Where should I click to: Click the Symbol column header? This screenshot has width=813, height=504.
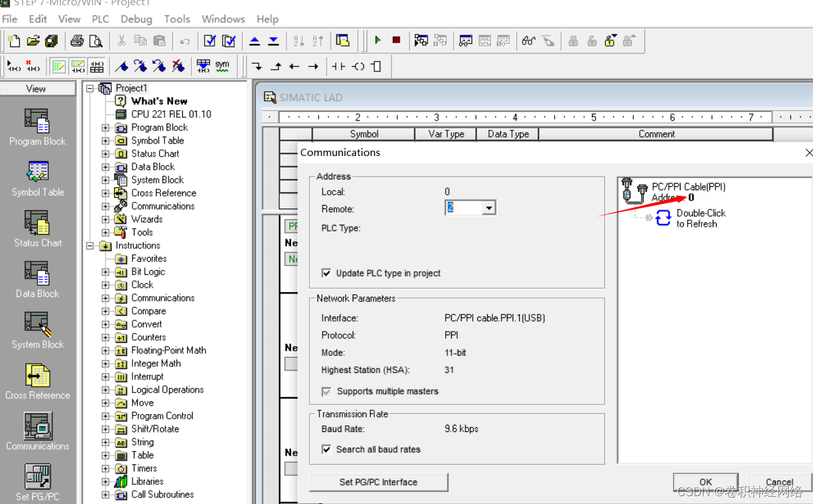coord(364,134)
